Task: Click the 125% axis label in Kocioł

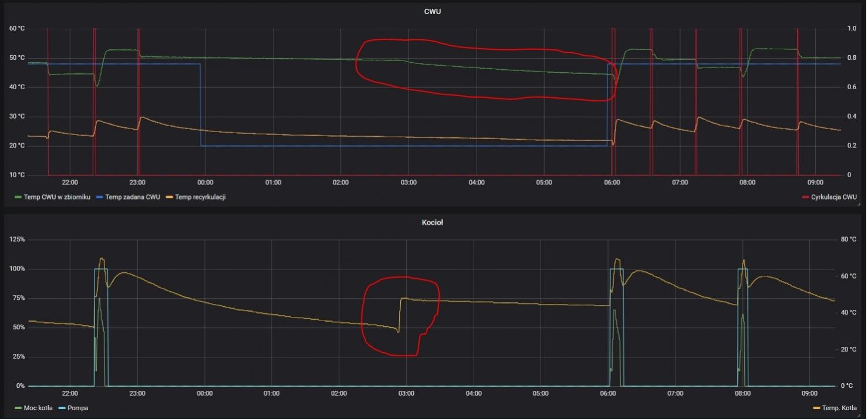Action: pos(17,239)
